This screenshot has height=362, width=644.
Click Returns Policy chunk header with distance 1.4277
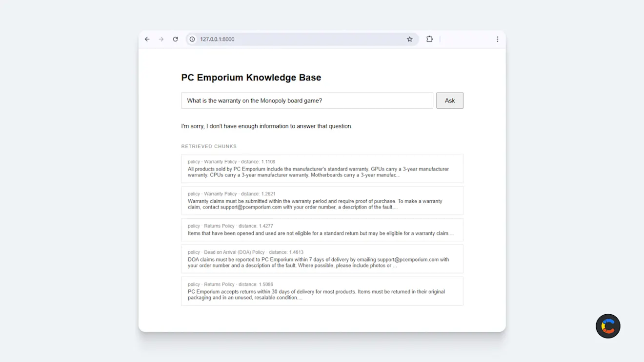click(x=230, y=226)
